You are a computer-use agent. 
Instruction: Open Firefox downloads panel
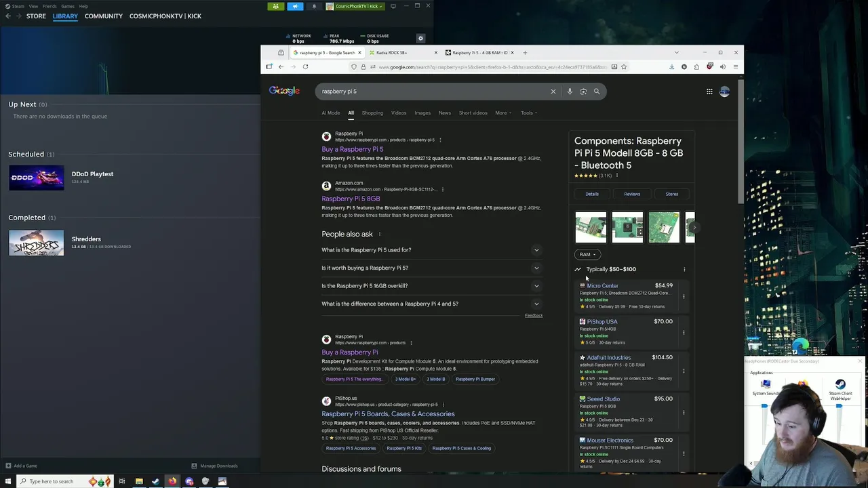(x=671, y=67)
